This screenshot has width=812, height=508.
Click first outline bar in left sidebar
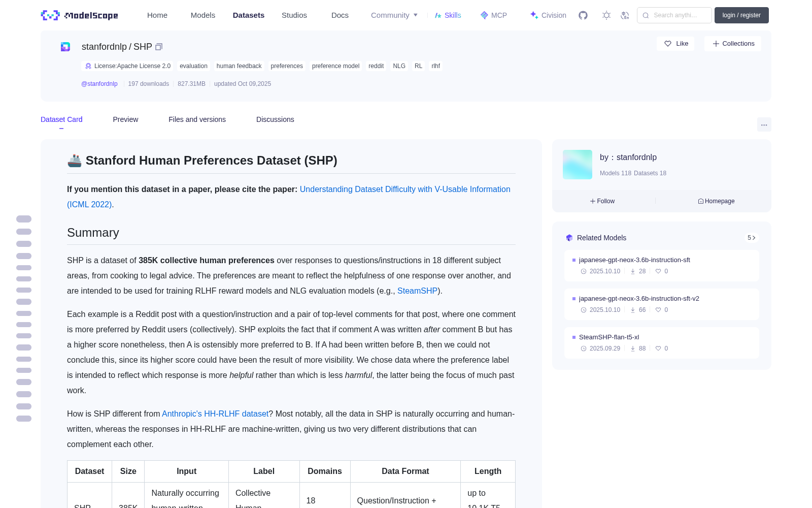24,219
